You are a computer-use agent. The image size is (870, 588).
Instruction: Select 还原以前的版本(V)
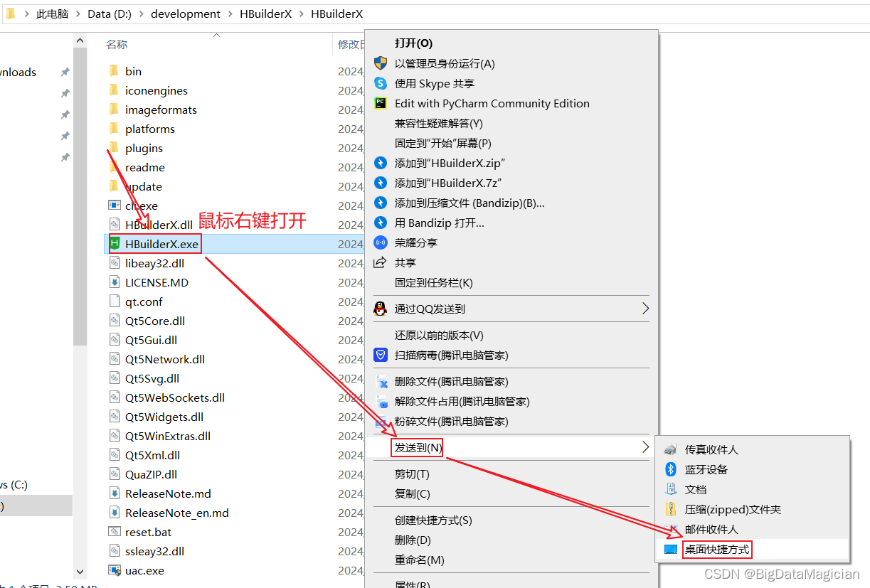439,335
